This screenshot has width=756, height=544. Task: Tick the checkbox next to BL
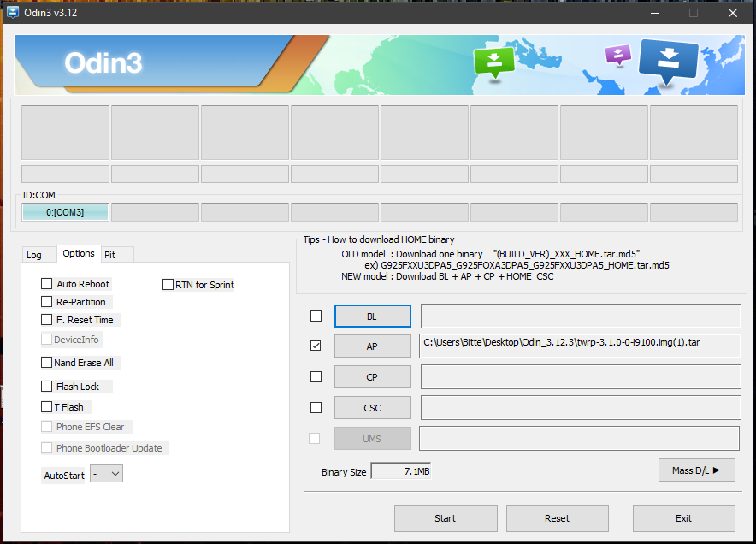[x=316, y=316]
